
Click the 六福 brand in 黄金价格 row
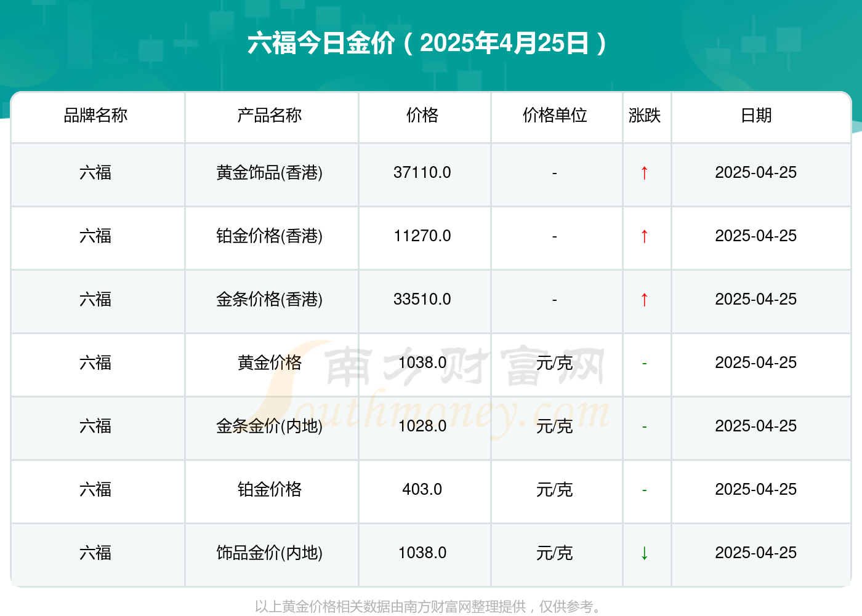tap(95, 362)
